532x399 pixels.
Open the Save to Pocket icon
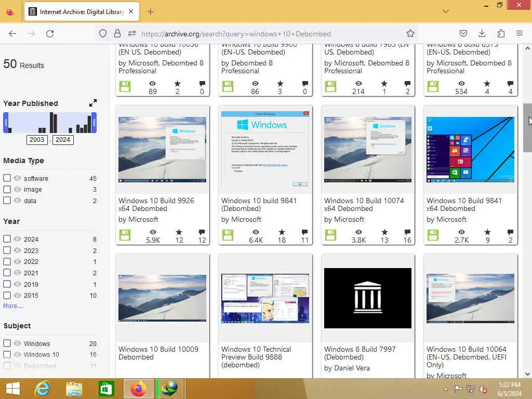(x=463, y=33)
